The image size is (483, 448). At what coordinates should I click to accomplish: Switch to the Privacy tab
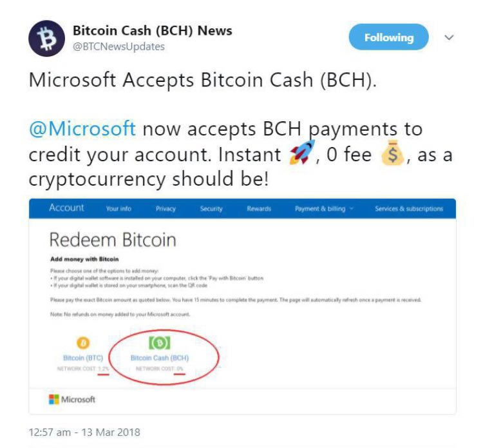(x=166, y=209)
